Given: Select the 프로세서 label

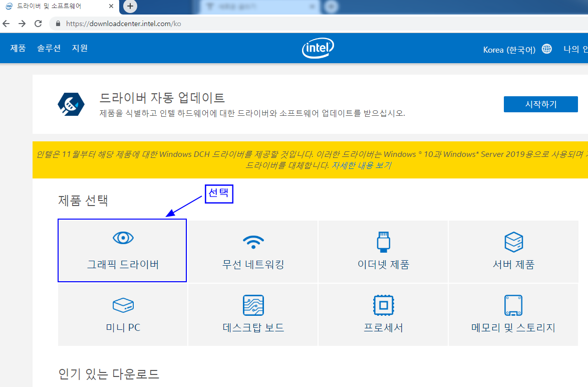Looking at the screenshot, I should coord(383,327).
